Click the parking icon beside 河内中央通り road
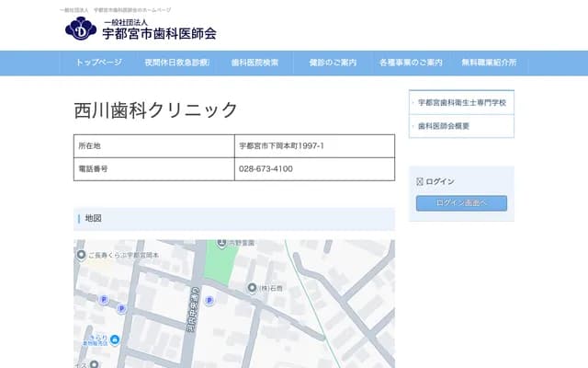Image resolution: width=588 pixels, height=368 pixels. coord(209,300)
